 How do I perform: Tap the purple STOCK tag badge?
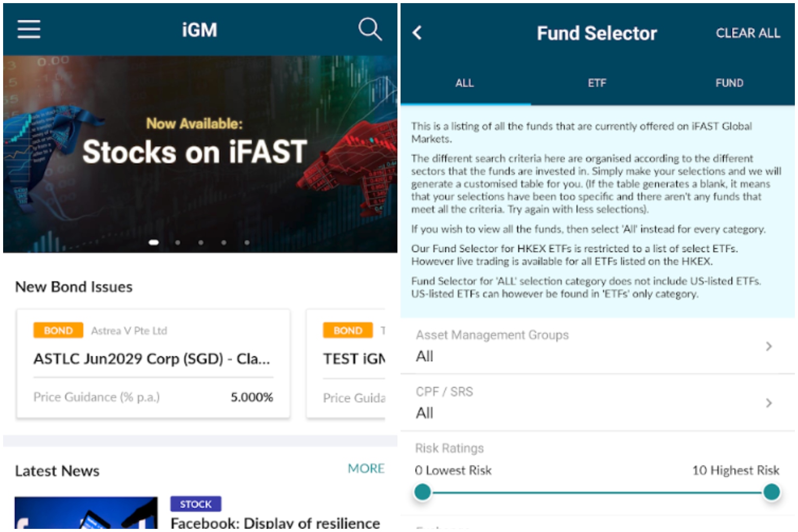195,504
